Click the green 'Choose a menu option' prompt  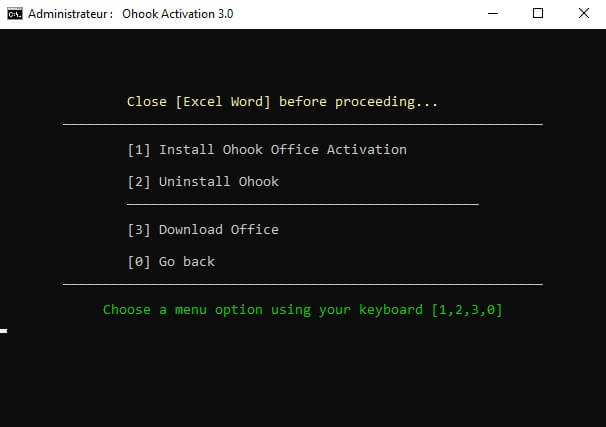tap(303, 310)
